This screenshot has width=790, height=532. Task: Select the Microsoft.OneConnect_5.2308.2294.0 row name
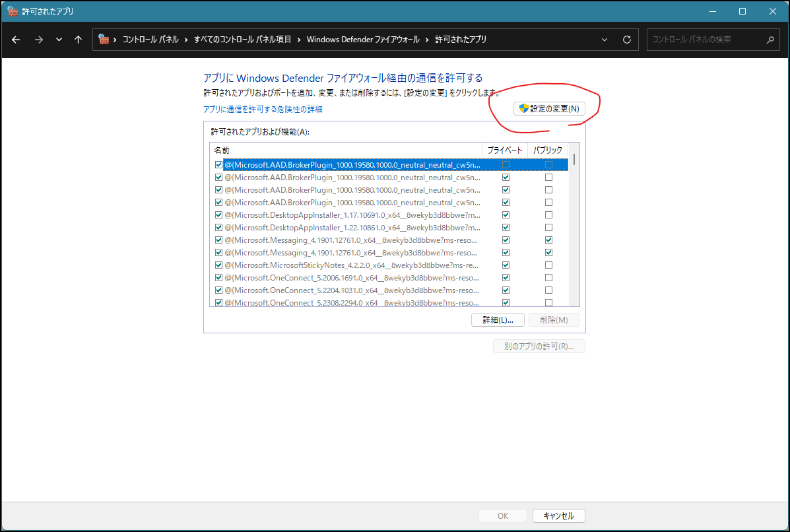(x=352, y=302)
